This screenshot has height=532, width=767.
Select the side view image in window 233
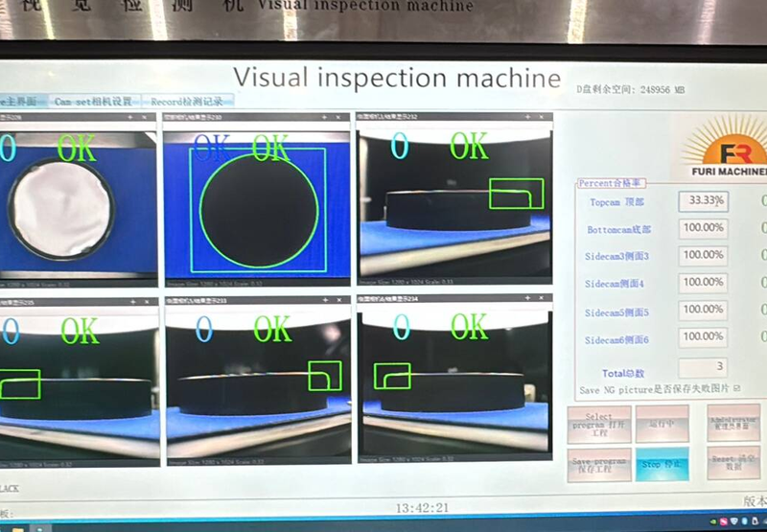[259, 386]
